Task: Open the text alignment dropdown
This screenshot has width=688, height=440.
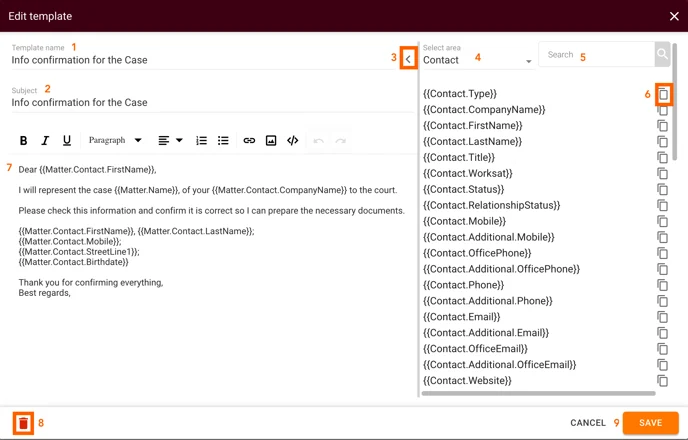Action: (170, 140)
